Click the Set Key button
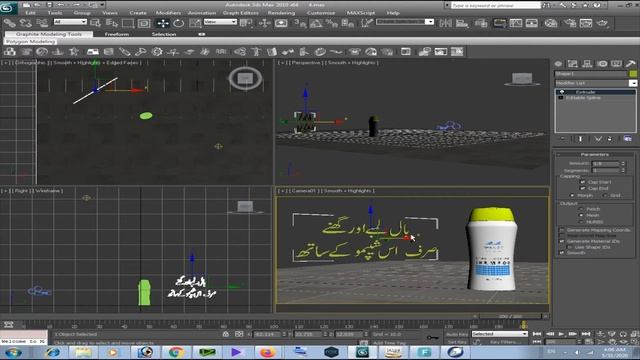This screenshot has height=360, width=640. [457, 342]
